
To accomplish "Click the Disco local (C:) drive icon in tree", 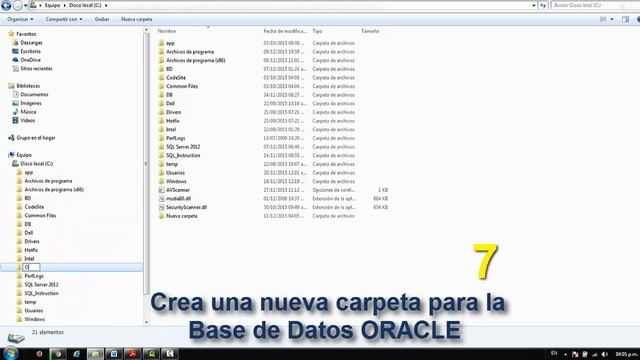I will pyautogui.click(x=15, y=164).
